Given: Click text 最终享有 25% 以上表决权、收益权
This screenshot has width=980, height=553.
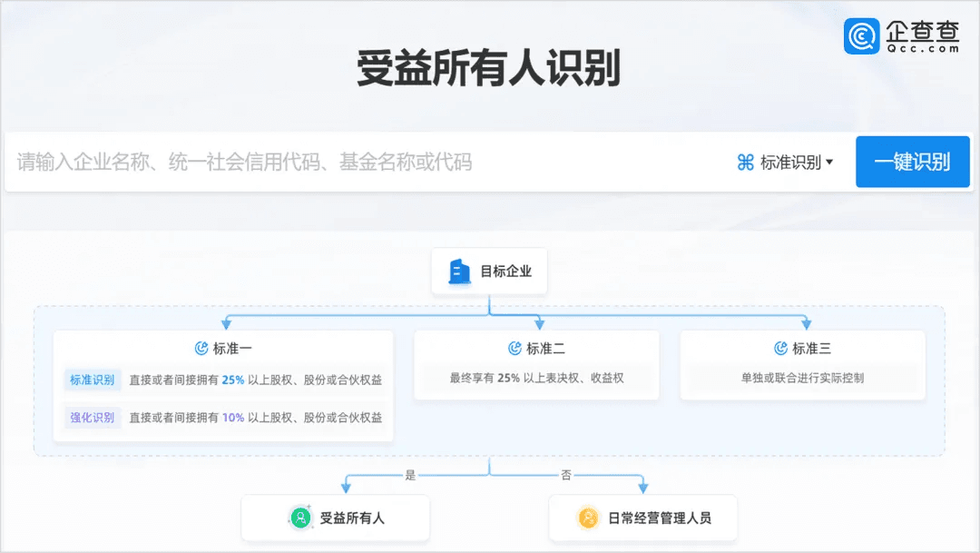Looking at the screenshot, I should [537, 378].
